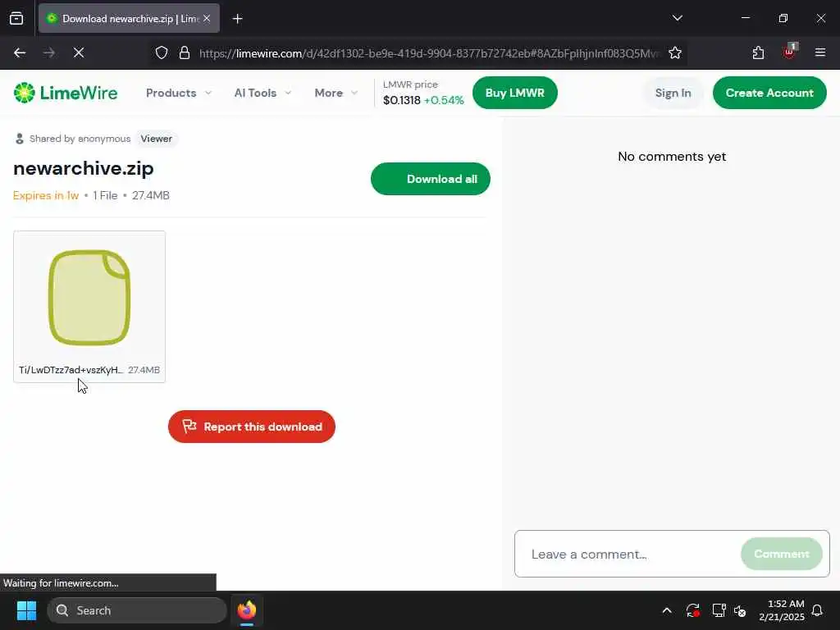Report this download

[252, 427]
